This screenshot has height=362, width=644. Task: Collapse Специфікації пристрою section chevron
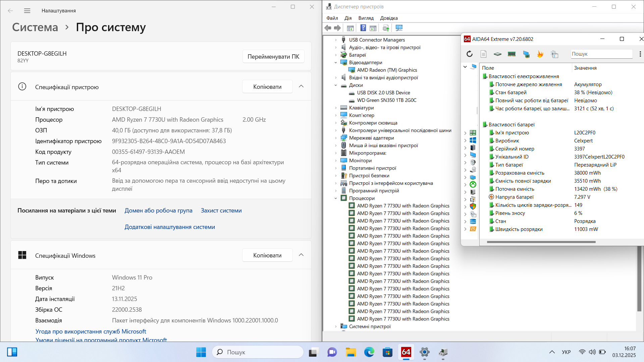(x=301, y=86)
